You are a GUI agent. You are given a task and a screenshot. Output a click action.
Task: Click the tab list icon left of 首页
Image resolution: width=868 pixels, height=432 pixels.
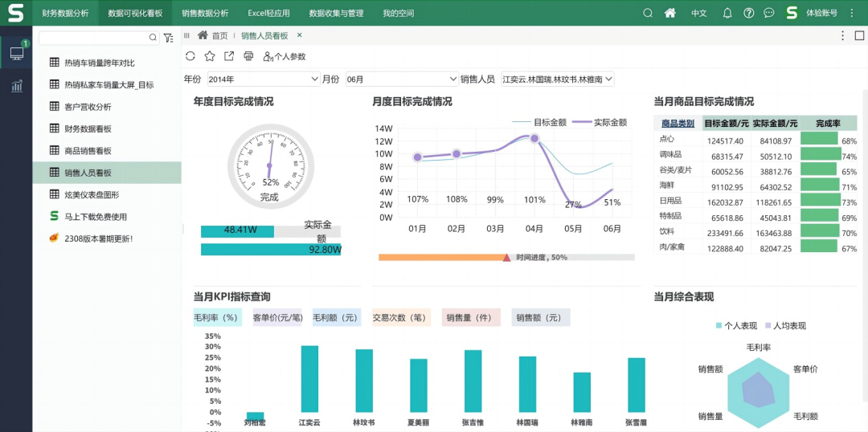point(186,35)
